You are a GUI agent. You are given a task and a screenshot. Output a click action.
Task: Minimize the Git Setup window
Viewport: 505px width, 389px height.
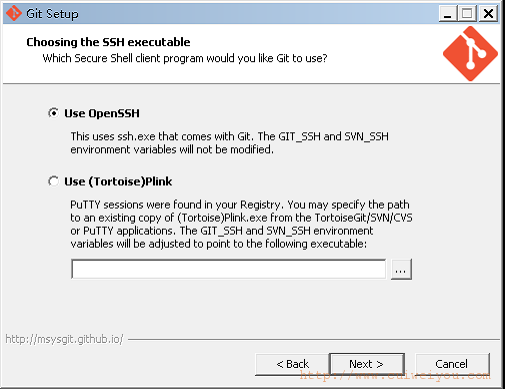(x=448, y=14)
